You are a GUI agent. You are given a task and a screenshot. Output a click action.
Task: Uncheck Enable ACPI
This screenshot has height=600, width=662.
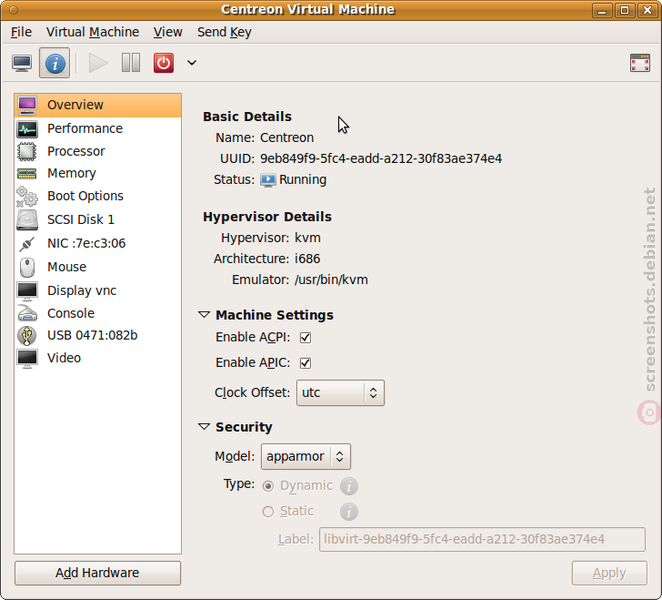click(305, 338)
